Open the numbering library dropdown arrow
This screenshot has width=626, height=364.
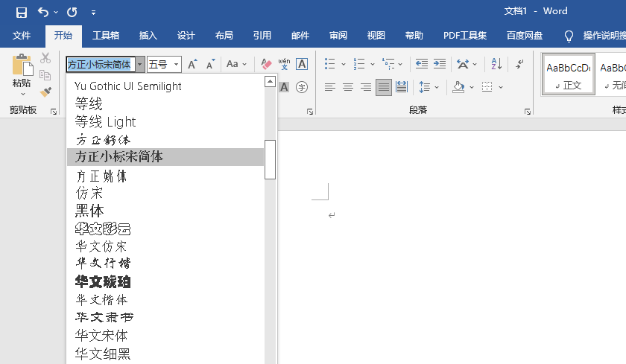(373, 64)
